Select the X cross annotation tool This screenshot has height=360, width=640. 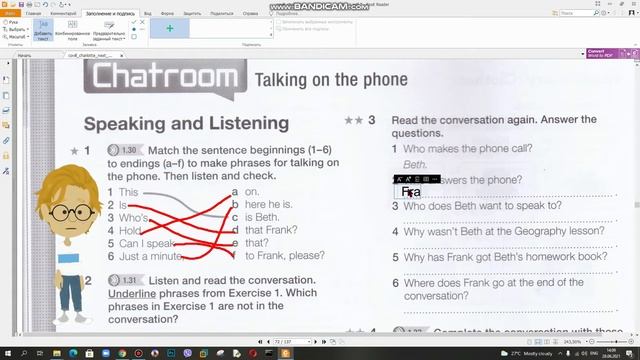click(142, 22)
